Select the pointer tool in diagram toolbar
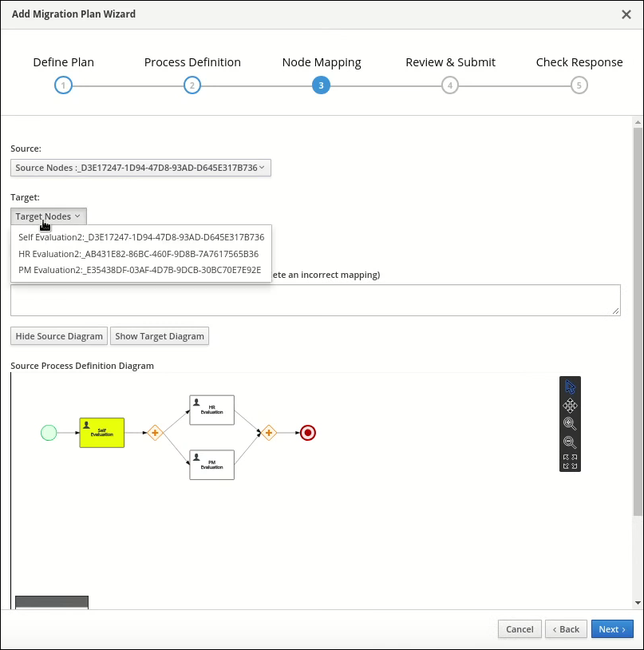The image size is (644, 650). pos(570,386)
